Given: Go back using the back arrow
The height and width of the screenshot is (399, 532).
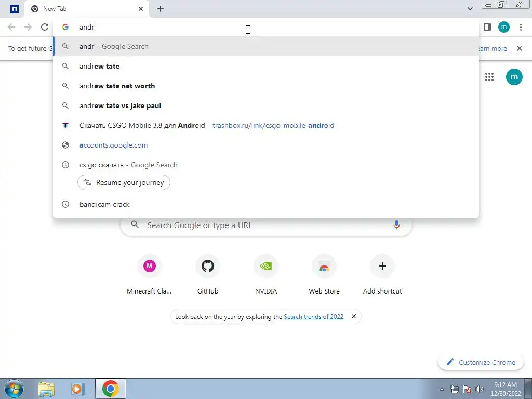Looking at the screenshot, I should 11,27.
